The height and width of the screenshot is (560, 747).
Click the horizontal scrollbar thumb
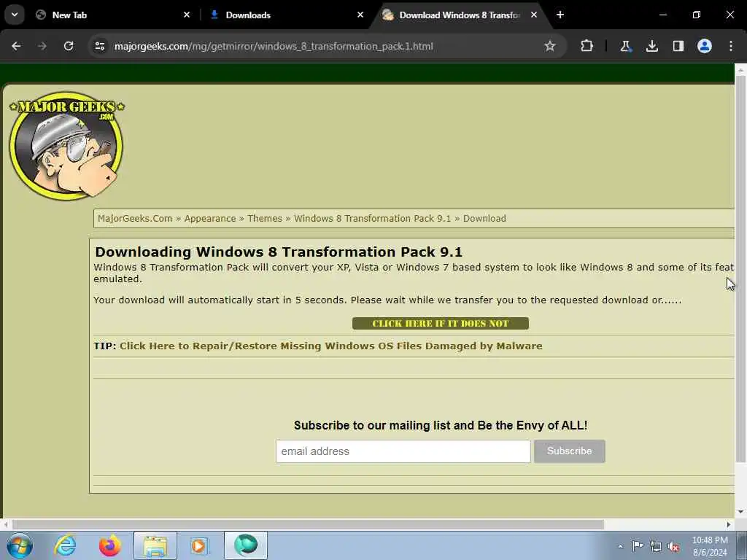(x=308, y=524)
